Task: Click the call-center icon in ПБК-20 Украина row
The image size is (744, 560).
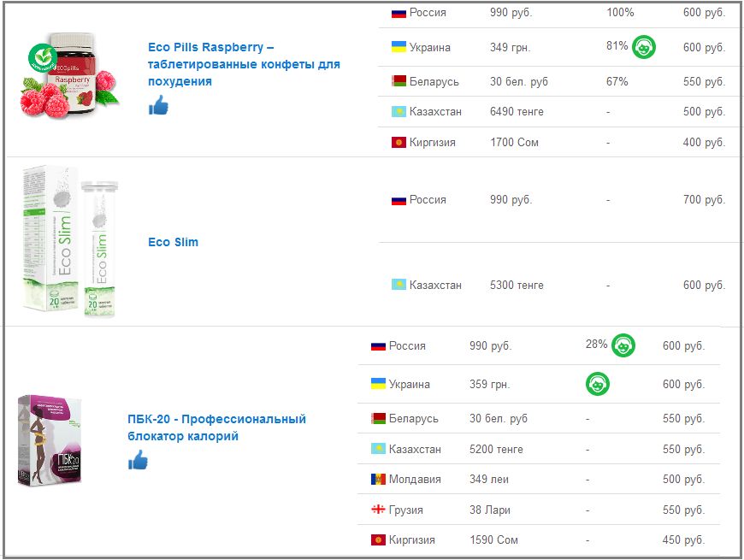Action: pos(598,384)
